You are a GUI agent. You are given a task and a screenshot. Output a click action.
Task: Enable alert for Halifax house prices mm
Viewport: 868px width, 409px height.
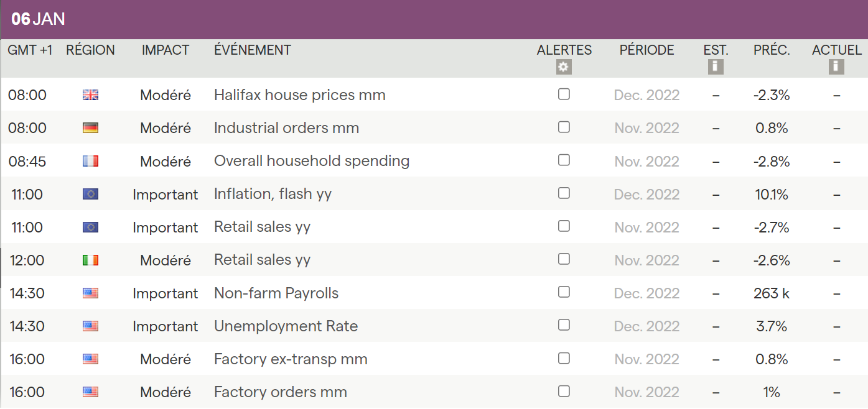click(564, 94)
